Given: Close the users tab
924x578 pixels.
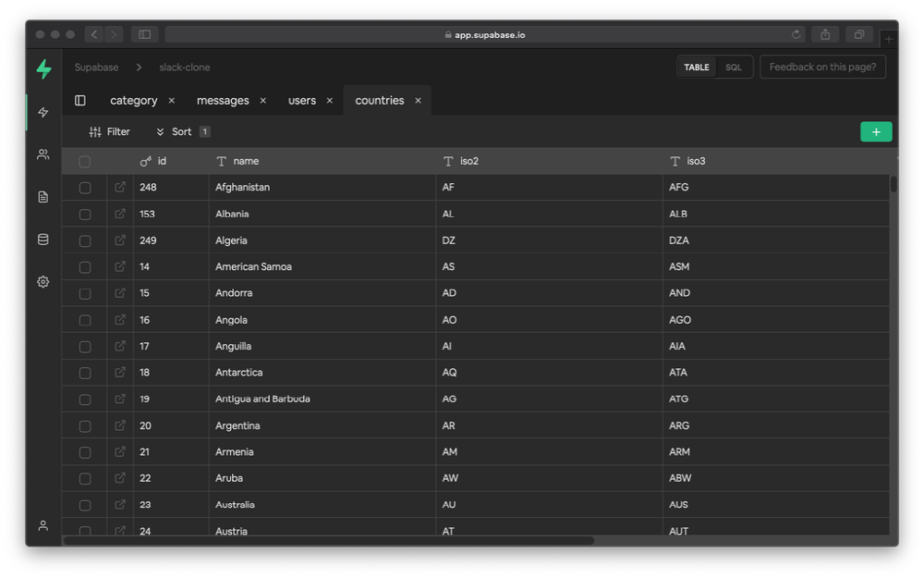Looking at the screenshot, I should pyautogui.click(x=330, y=100).
